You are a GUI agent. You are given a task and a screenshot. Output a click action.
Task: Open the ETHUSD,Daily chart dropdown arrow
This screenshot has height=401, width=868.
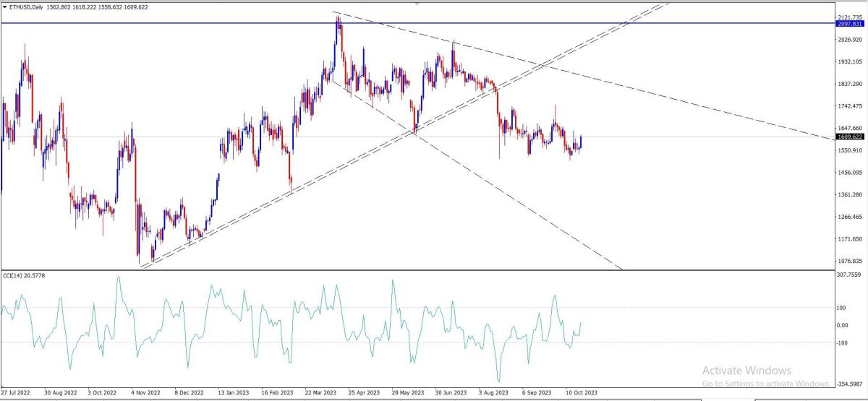pos(4,7)
